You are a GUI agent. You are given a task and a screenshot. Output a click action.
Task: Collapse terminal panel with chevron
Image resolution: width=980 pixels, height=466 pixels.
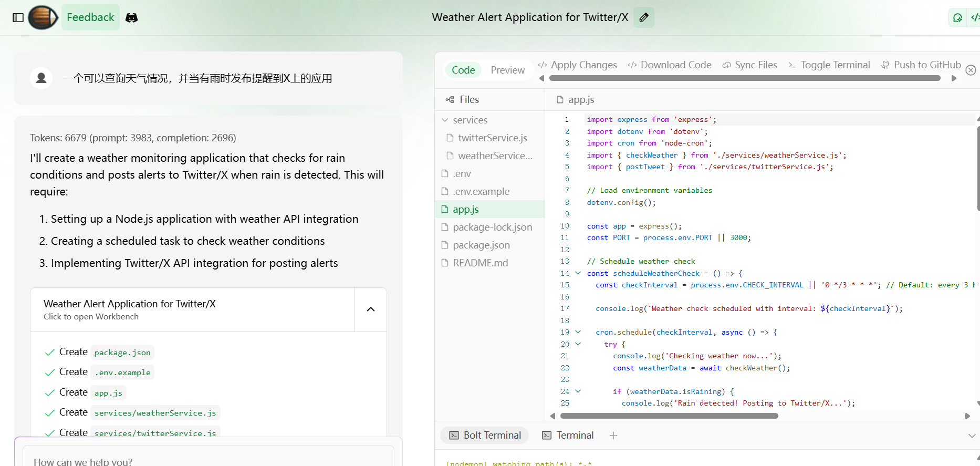(972, 436)
